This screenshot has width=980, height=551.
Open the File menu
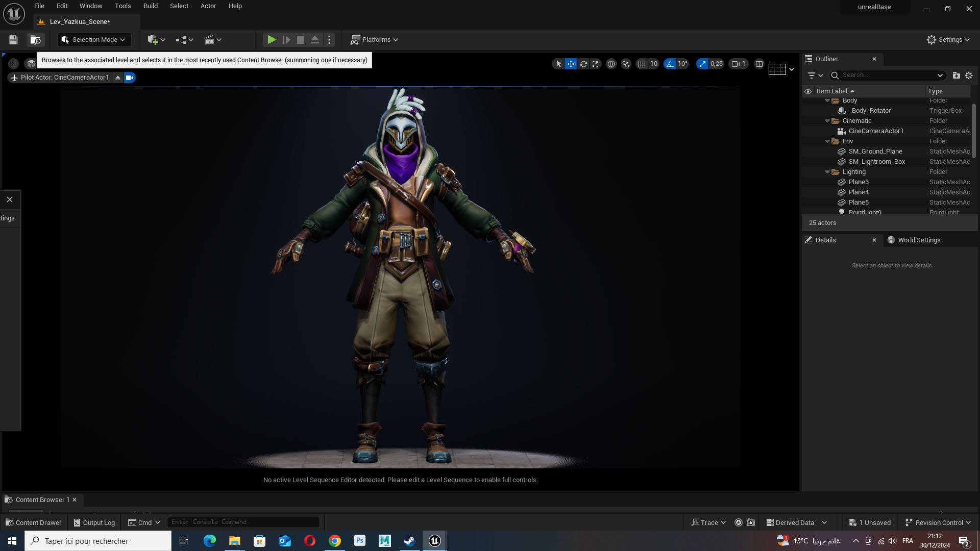click(x=39, y=6)
